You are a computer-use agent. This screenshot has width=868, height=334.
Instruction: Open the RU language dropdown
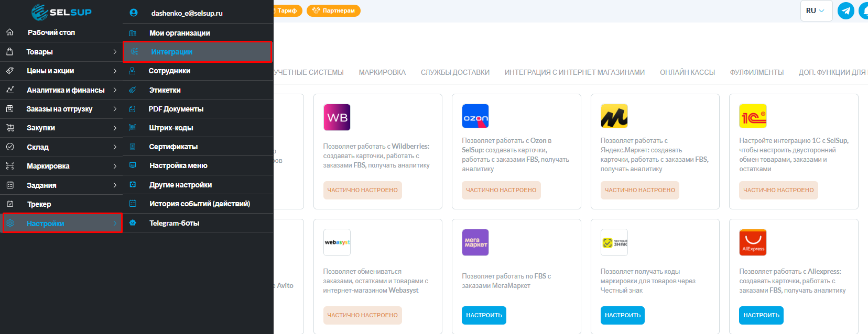[x=816, y=10]
